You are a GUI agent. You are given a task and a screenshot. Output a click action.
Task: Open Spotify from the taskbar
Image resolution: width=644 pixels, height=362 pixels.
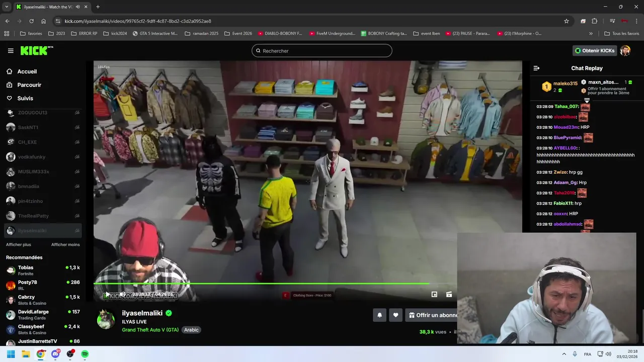[x=85, y=354]
